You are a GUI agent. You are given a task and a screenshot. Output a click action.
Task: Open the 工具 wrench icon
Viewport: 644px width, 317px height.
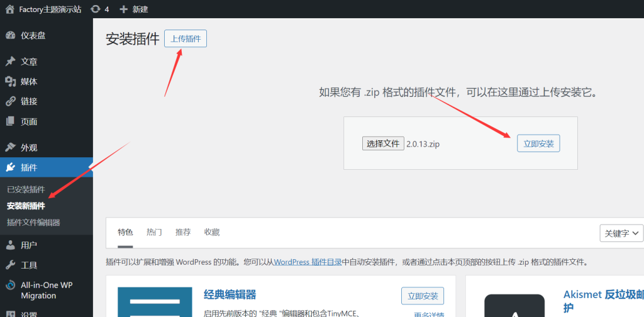tap(10, 265)
